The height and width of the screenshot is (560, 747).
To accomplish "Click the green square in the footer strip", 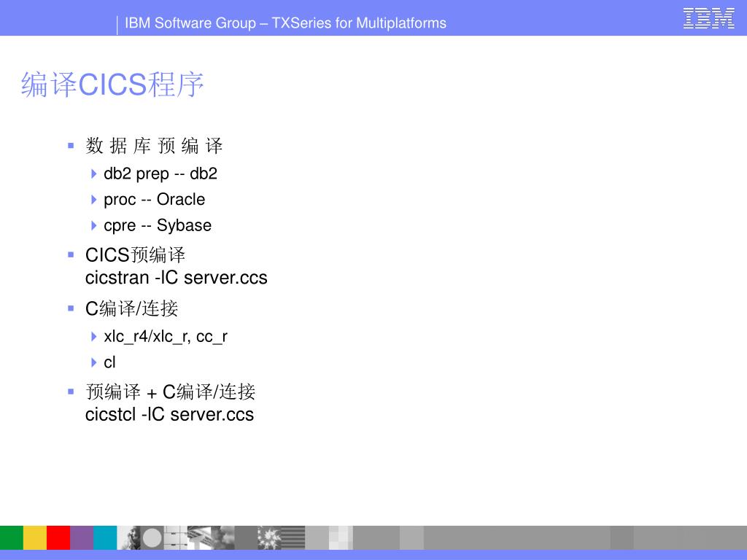I will (12, 537).
